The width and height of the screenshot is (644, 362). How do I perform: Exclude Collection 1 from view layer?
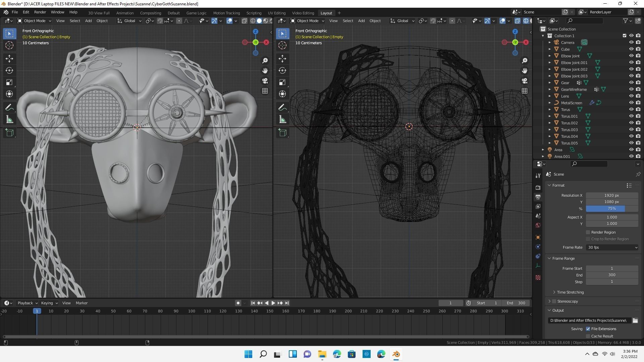[624, 36]
